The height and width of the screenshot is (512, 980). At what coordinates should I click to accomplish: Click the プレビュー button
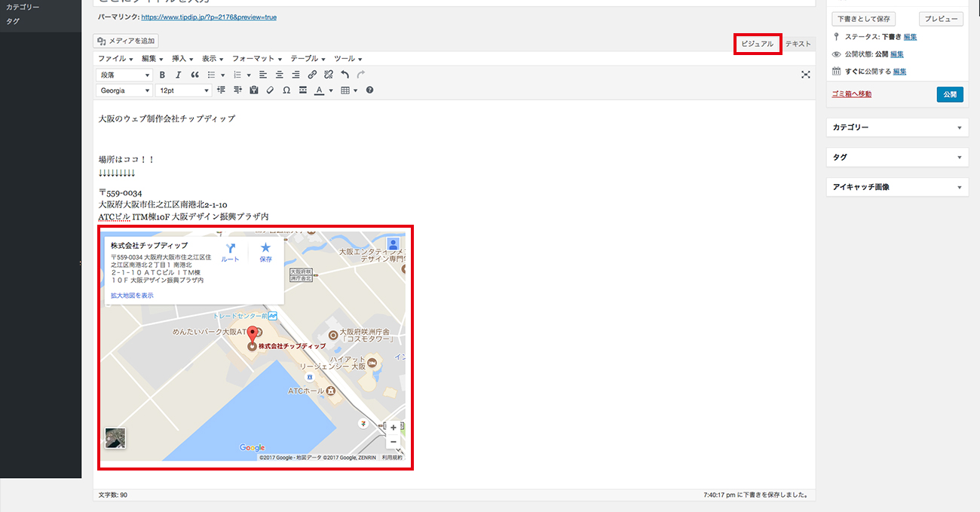click(x=941, y=19)
